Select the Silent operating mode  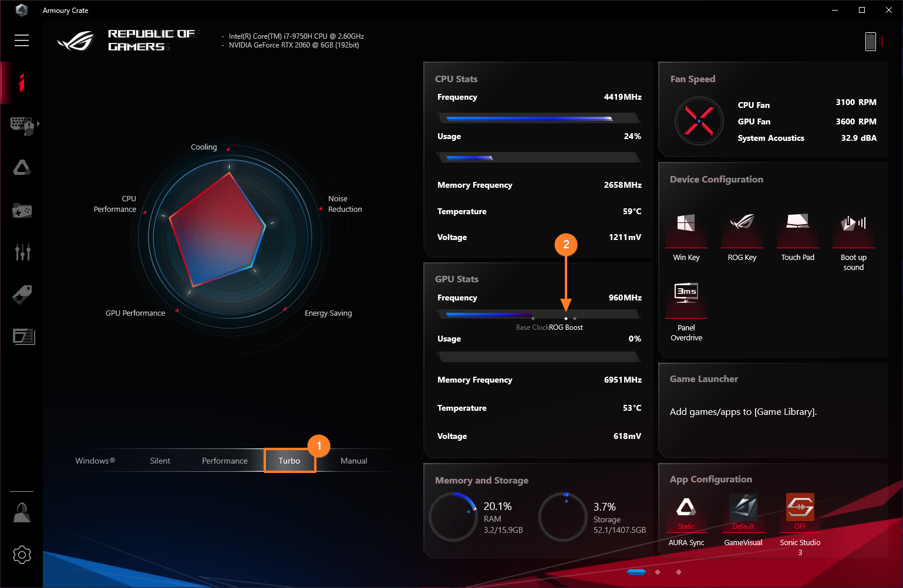point(160,461)
